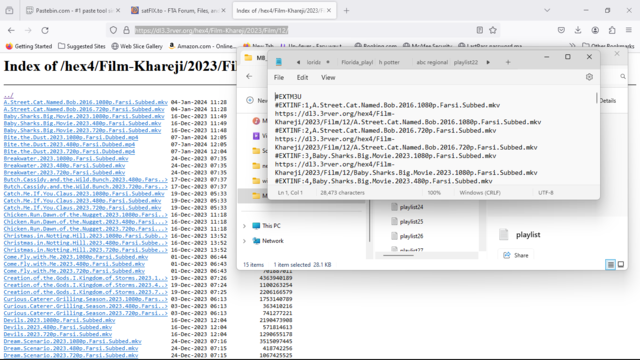Open Notepad View menu
The height and width of the screenshot is (360, 640).
pos(328,77)
